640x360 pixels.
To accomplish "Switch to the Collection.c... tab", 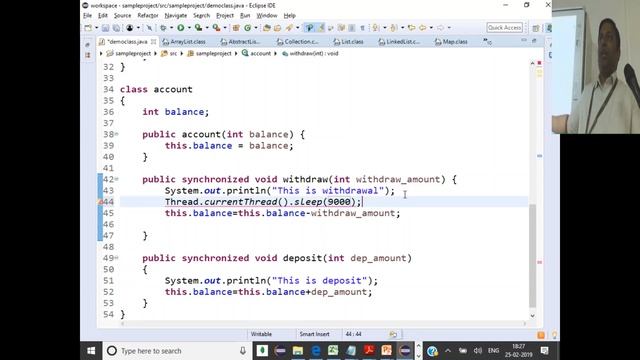I will [298, 42].
